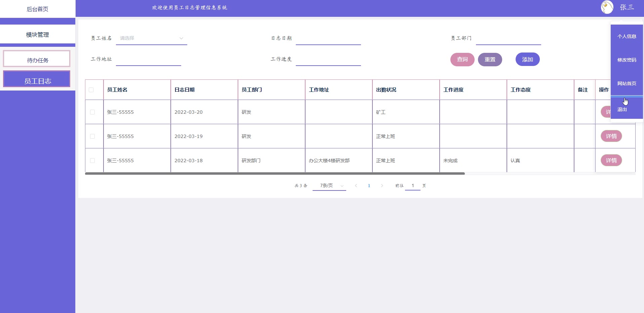The height and width of the screenshot is (313, 644).
Task: Open 后台首页 in the sidebar
Action: [x=38, y=9]
